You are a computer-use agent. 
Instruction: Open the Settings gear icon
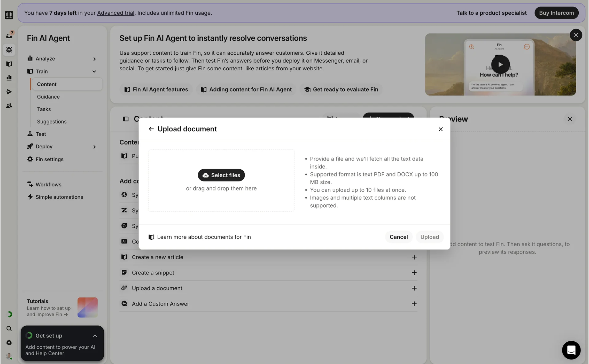(9, 343)
